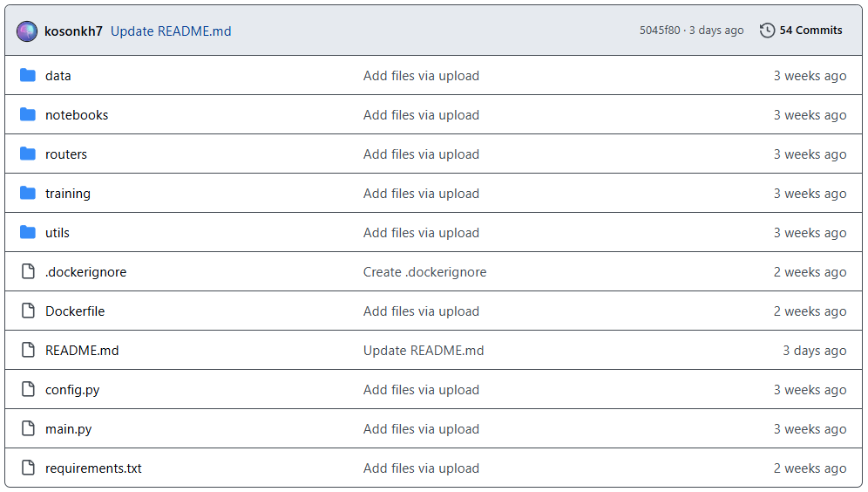Open latest commit Update README.md in header
The image size is (868, 492).
point(171,31)
